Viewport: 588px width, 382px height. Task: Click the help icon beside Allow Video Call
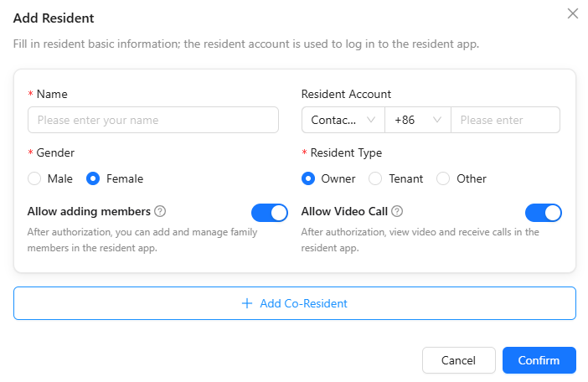point(397,211)
